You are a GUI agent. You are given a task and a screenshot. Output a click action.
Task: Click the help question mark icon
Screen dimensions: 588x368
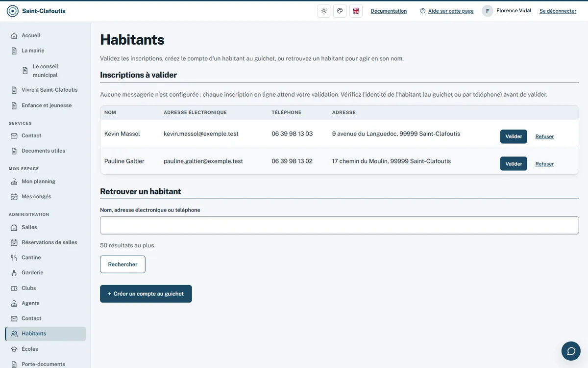point(423,11)
